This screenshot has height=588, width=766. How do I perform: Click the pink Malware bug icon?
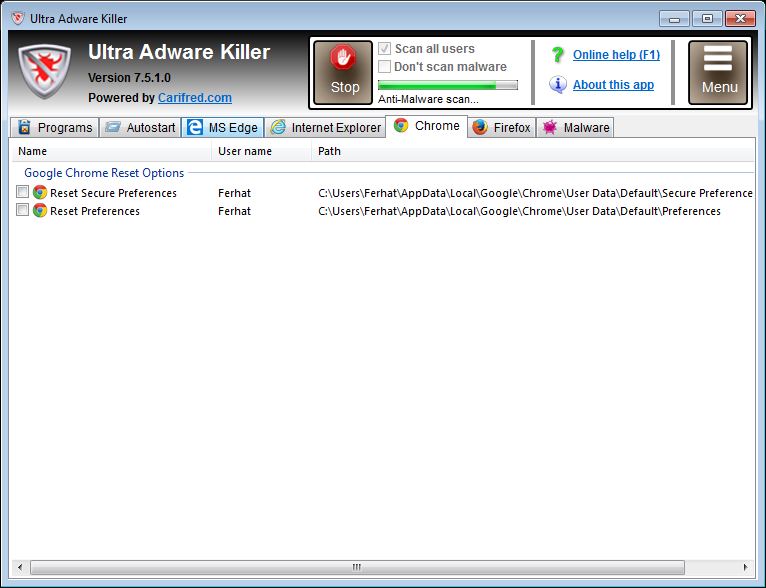550,127
